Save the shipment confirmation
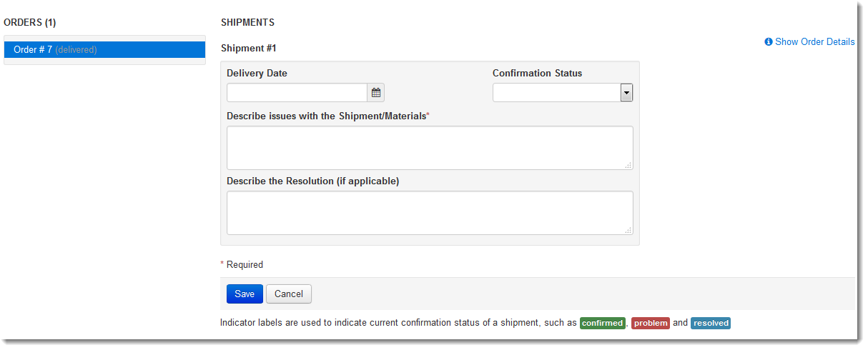868x350 pixels. (x=245, y=294)
